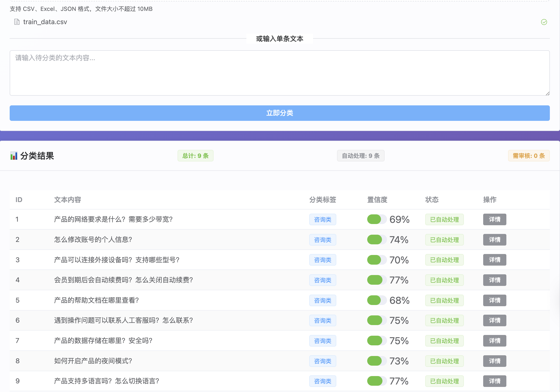Image resolution: width=560 pixels, height=392 pixels.
Task: Click the 咨询类 tag in row 2
Action: [x=323, y=240]
